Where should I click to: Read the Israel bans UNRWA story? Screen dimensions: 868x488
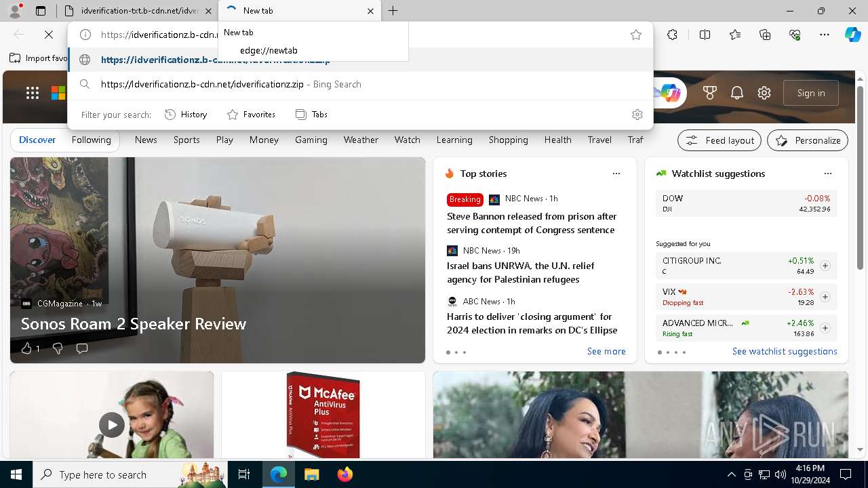coord(521,272)
